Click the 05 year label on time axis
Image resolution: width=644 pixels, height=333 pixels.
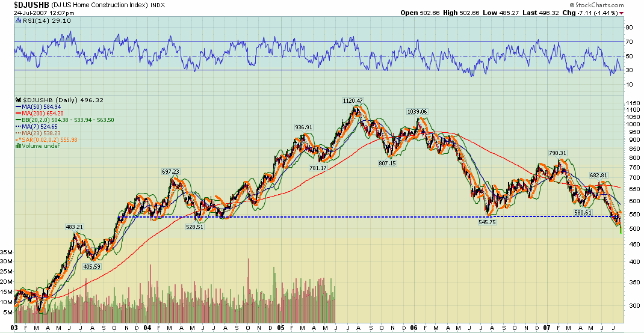[280, 328]
